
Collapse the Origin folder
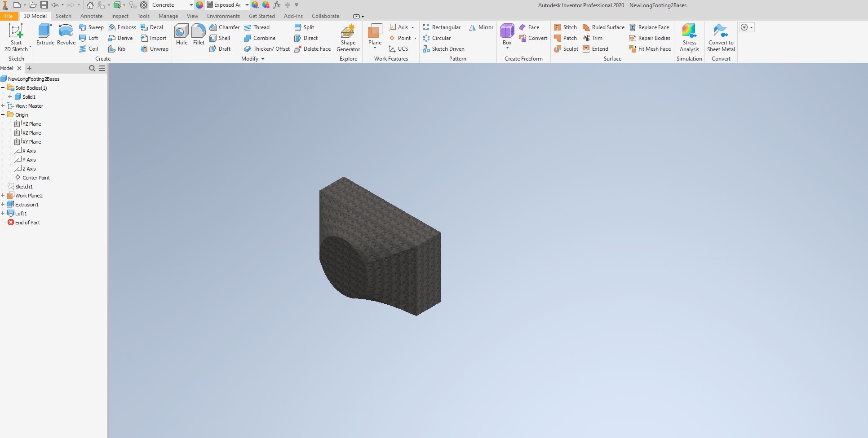pos(4,114)
